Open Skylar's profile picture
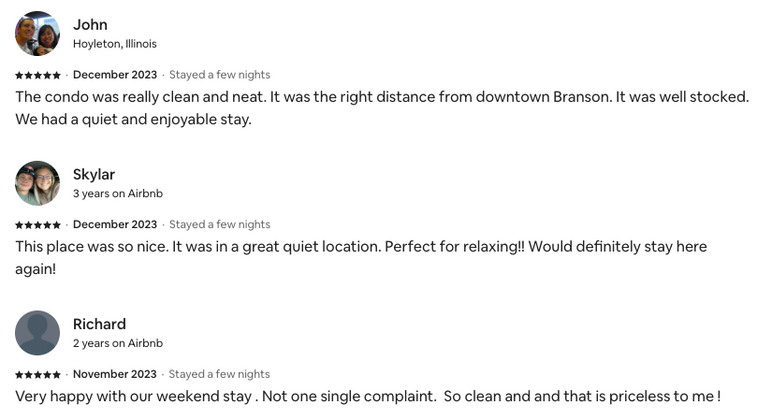The image size is (757, 417). pyautogui.click(x=37, y=183)
